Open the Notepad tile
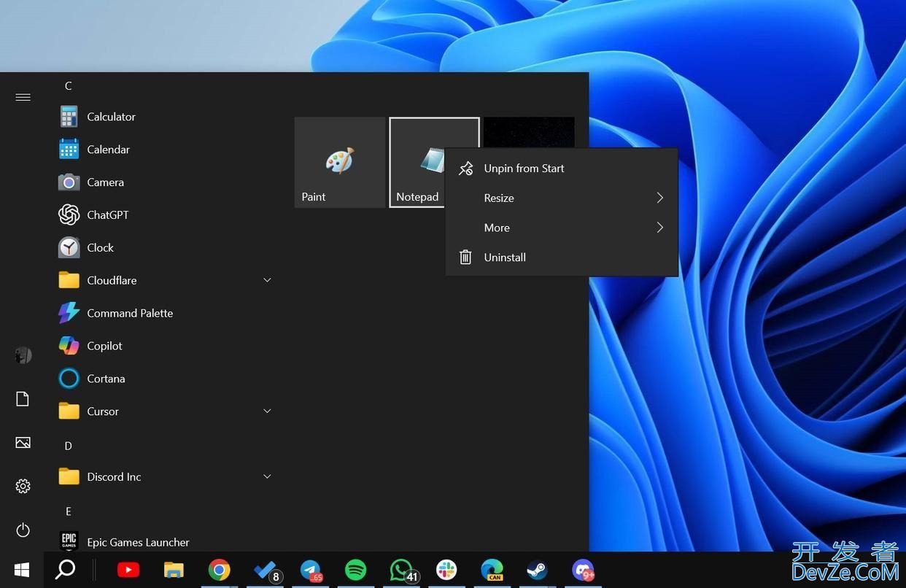This screenshot has width=906, height=588. (418, 163)
